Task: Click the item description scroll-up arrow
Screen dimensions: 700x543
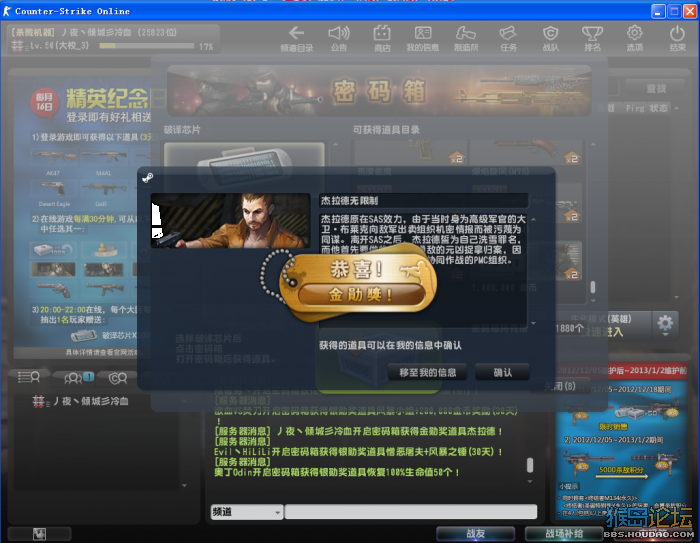Action: click(x=533, y=219)
